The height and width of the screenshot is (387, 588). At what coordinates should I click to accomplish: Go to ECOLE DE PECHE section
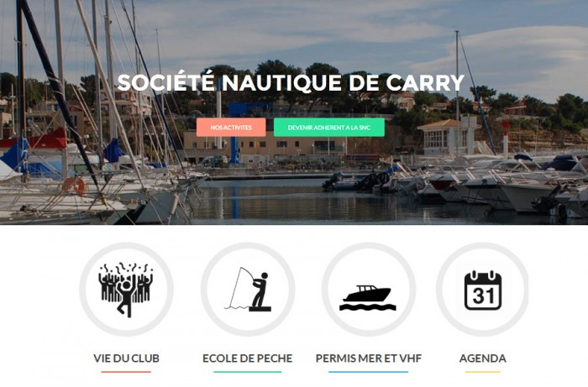[248, 358]
